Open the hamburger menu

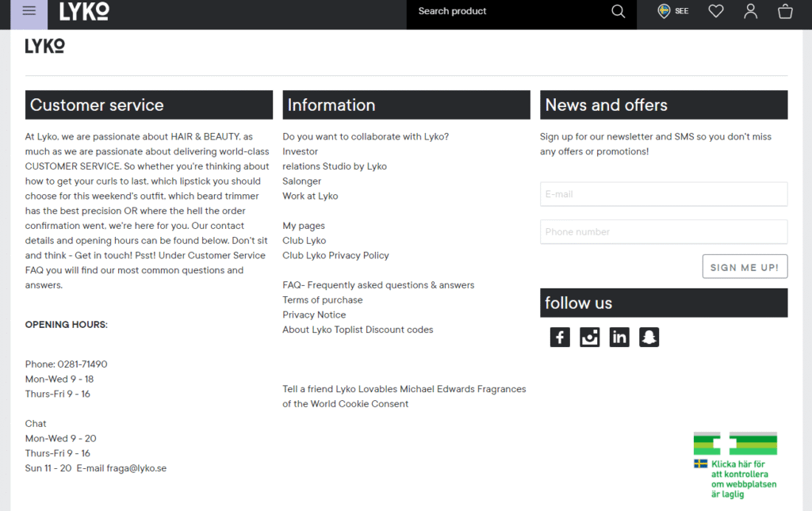coord(29,11)
